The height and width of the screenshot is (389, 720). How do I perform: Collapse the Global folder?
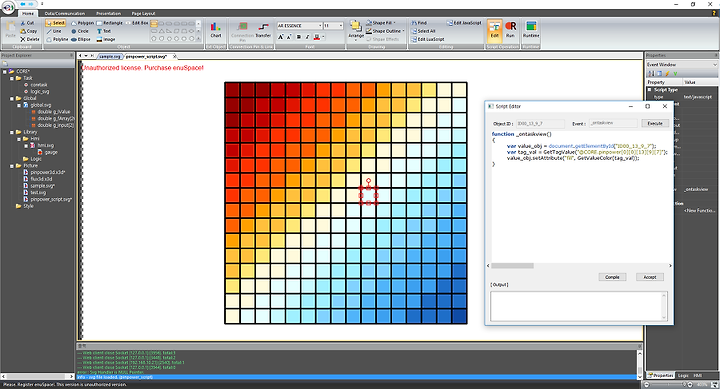pos(12,98)
